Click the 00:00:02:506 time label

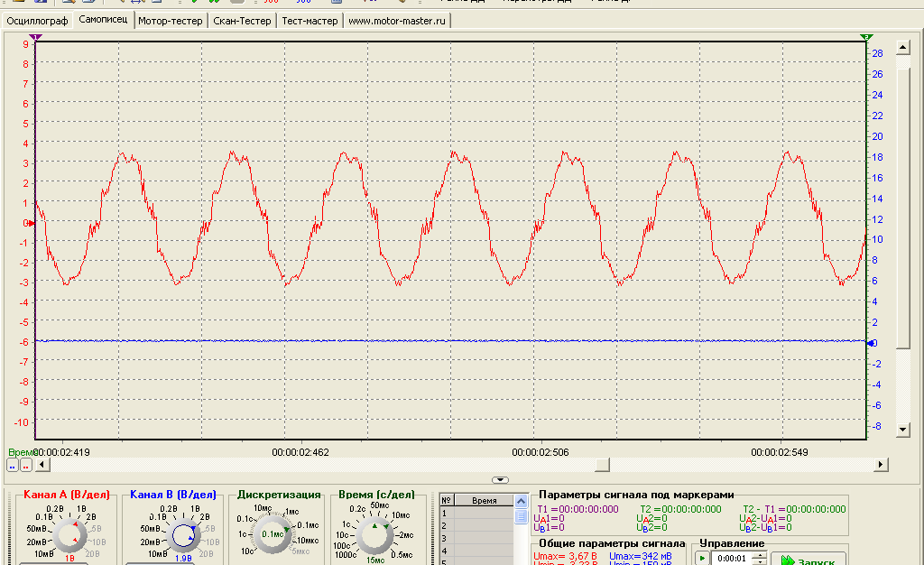541,452
